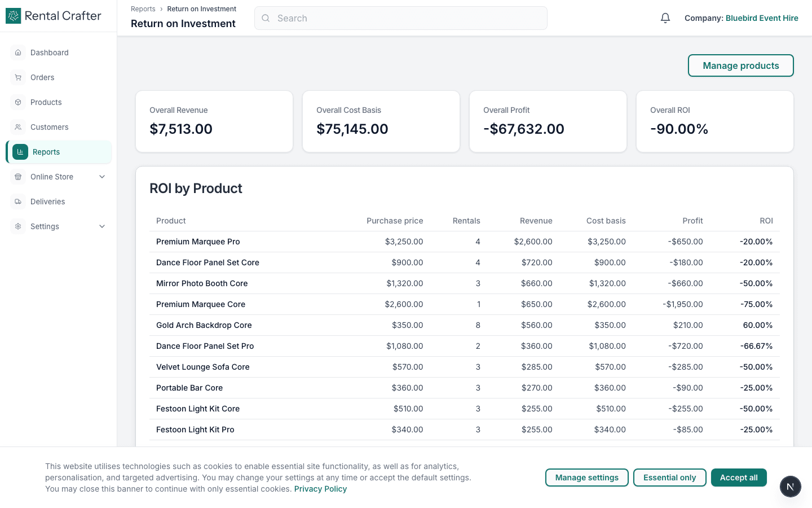Select Mirror Photo Booth Core product
Viewport: 812px width, 508px height.
tap(202, 283)
